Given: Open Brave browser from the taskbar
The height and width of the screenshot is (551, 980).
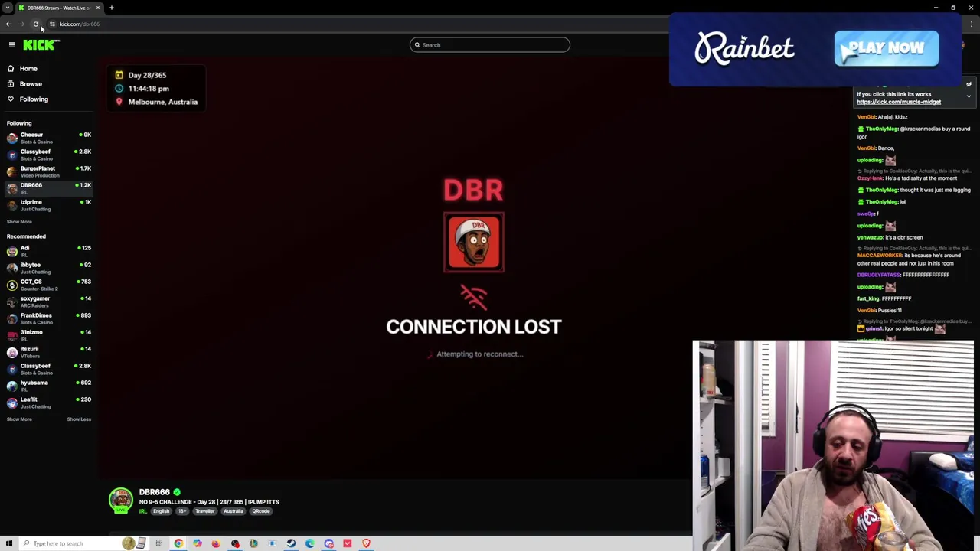Looking at the screenshot, I should point(366,543).
